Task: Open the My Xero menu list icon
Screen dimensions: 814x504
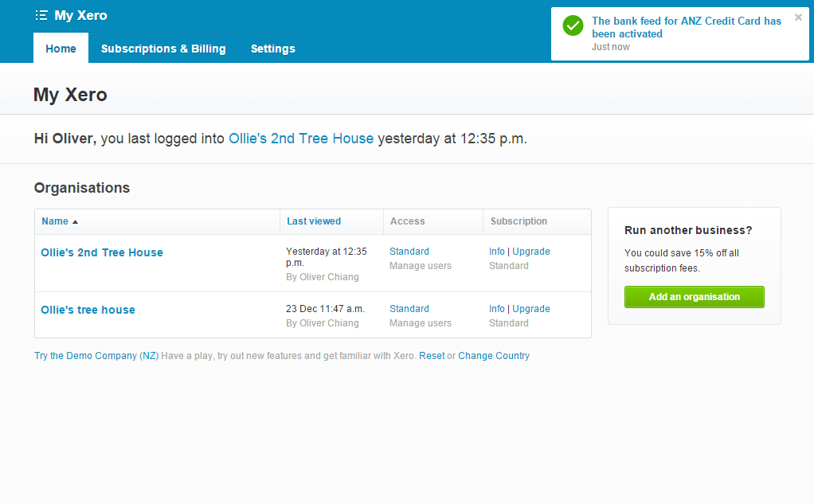Action: point(41,16)
